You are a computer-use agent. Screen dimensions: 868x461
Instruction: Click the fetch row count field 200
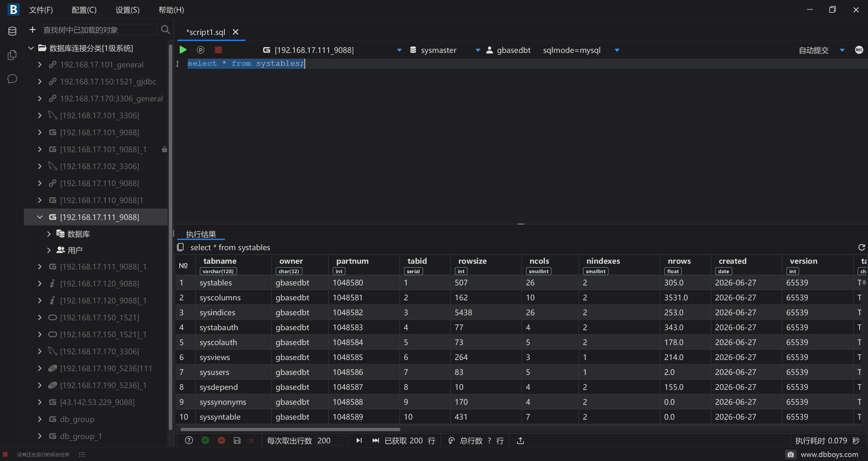click(x=331, y=440)
